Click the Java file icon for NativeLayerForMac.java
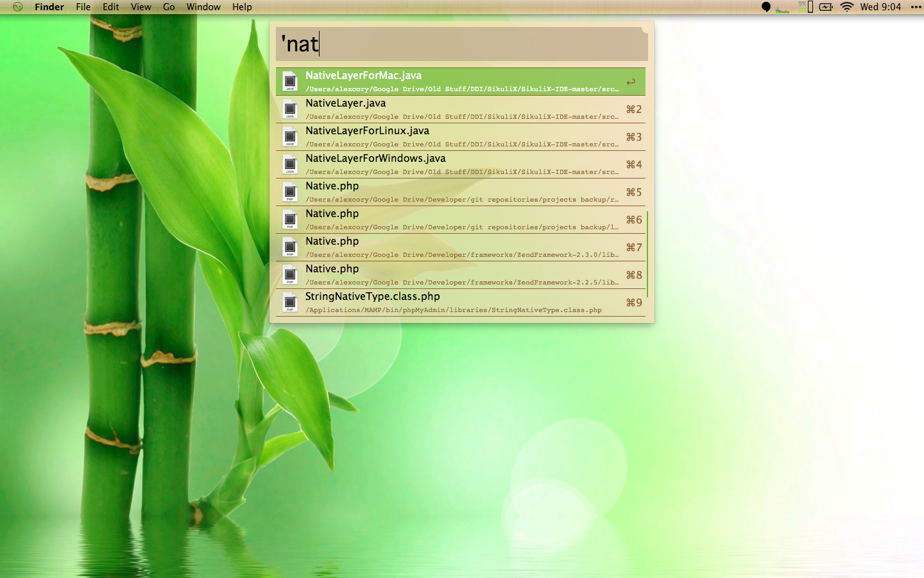Image resolution: width=924 pixels, height=578 pixels. tap(290, 82)
